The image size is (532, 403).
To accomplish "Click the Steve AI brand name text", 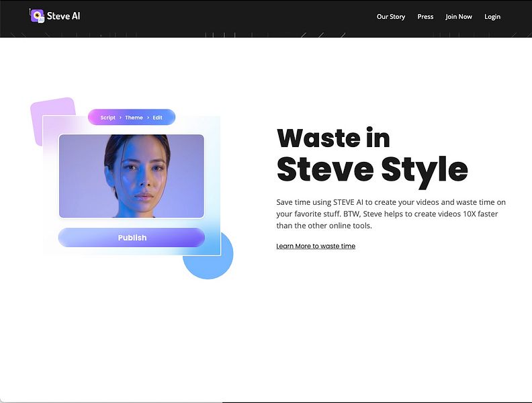I will [63, 16].
